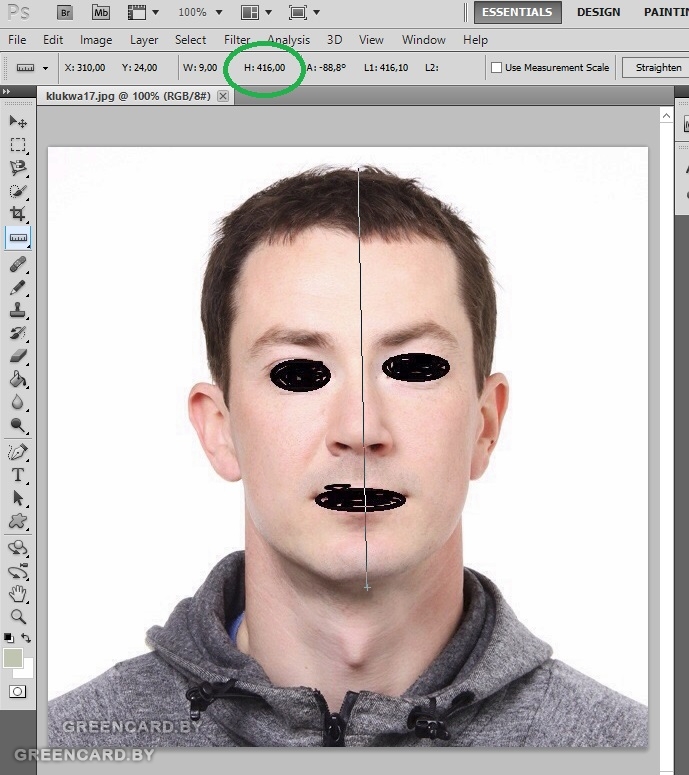Open the Select menu
This screenshot has height=775, width=689.
(190, 40)
